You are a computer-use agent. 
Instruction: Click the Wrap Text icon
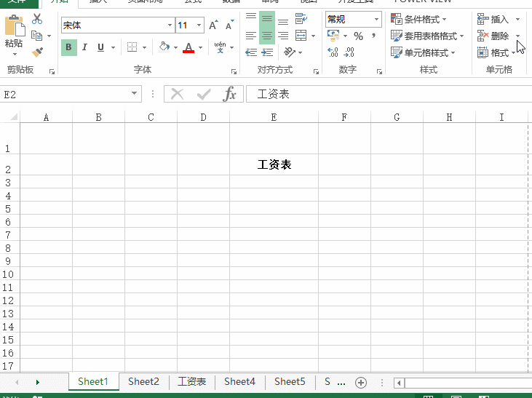(301, 18)
